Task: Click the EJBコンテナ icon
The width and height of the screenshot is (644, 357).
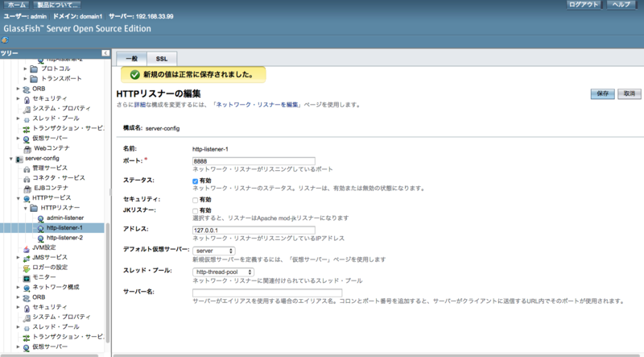Action: [27, 189]
